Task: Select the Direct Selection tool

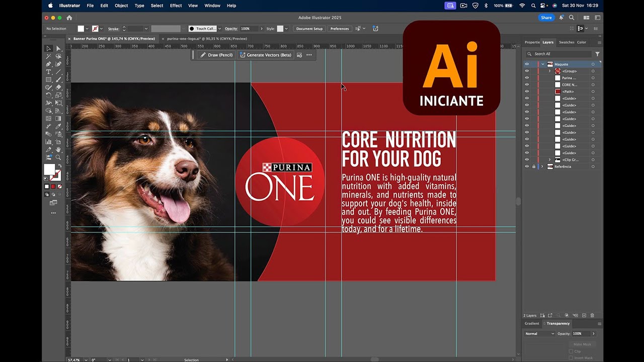Action: click(58, 49)
